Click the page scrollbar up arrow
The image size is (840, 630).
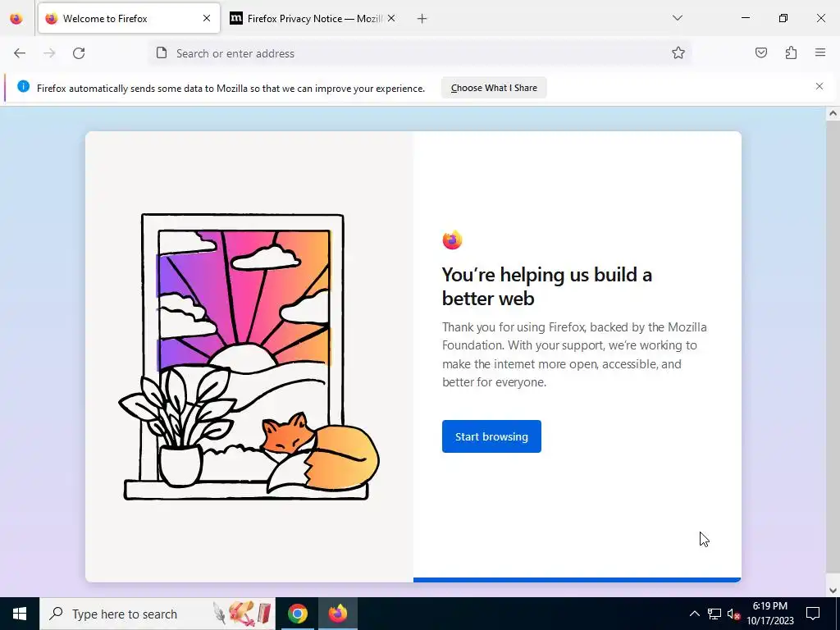[833, 113]
